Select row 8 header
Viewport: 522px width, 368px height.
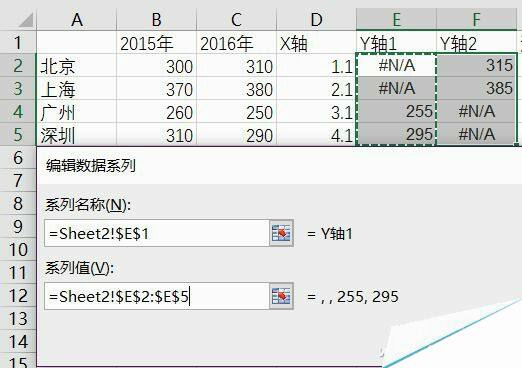(18, 203)
